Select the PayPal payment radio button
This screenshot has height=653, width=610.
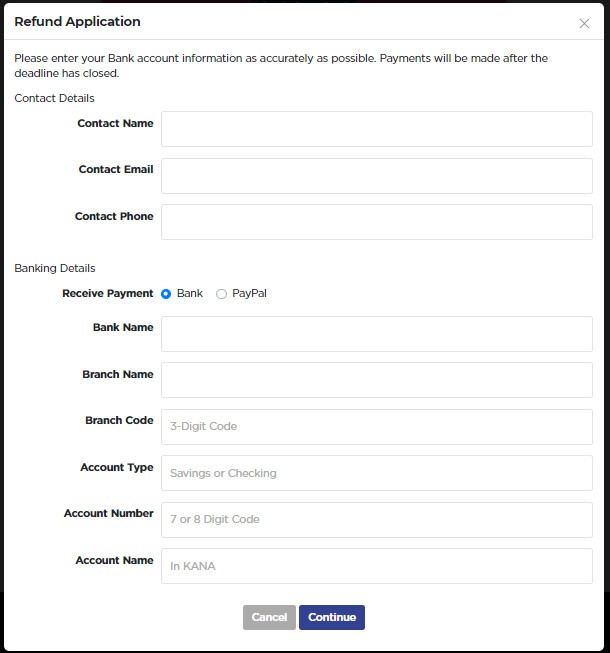point(221,294)
